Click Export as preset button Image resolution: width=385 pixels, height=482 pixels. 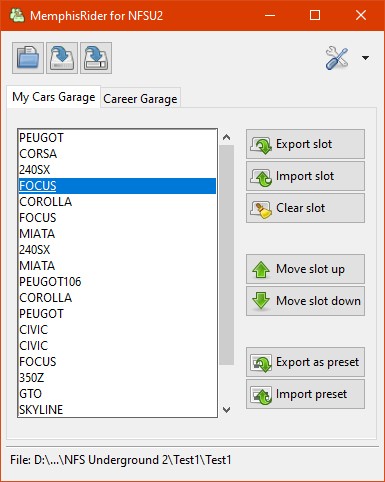pyautogui.click(x=305, y=362)
